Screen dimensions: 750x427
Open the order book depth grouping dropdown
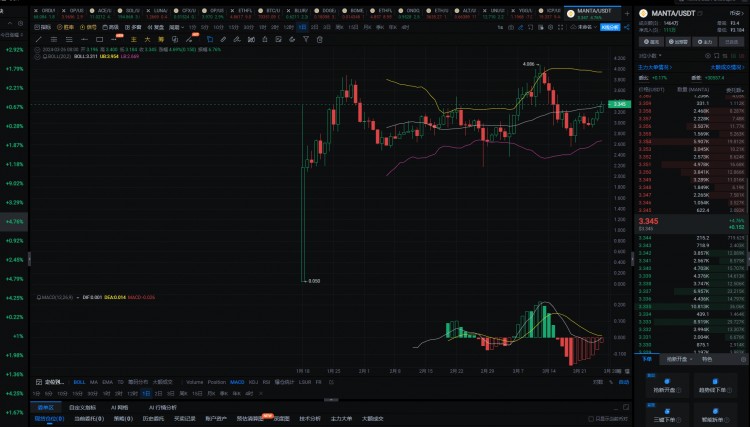737,89
